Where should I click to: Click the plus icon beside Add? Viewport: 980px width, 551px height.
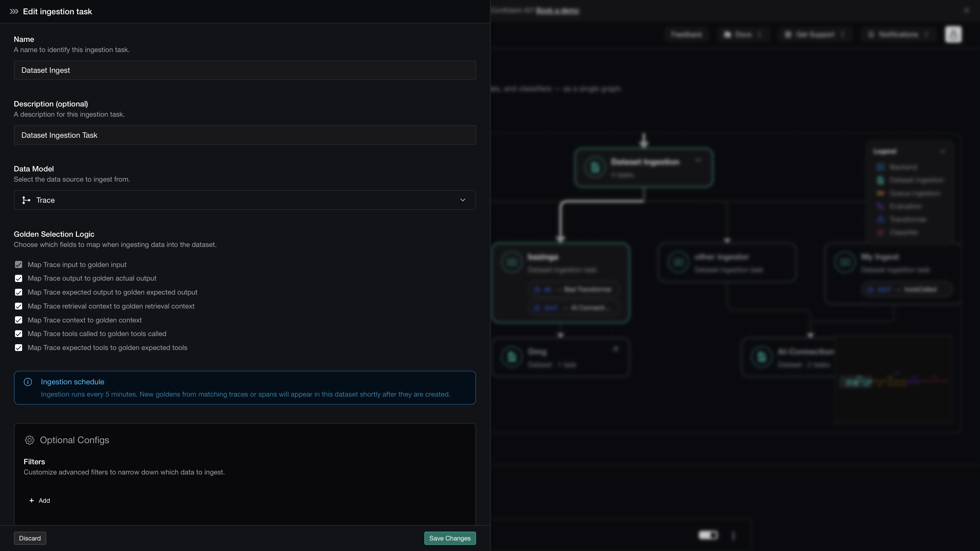32,500
